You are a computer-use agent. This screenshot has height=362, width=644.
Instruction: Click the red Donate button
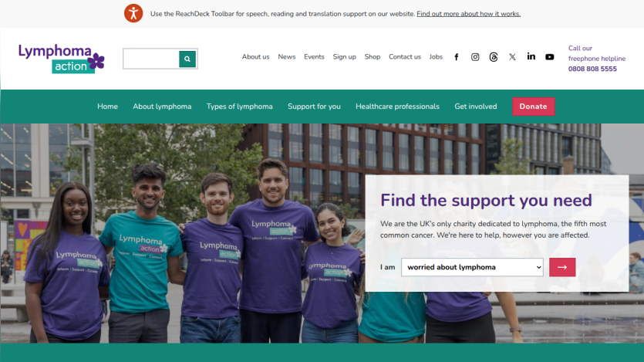click(x=533, y=107)
